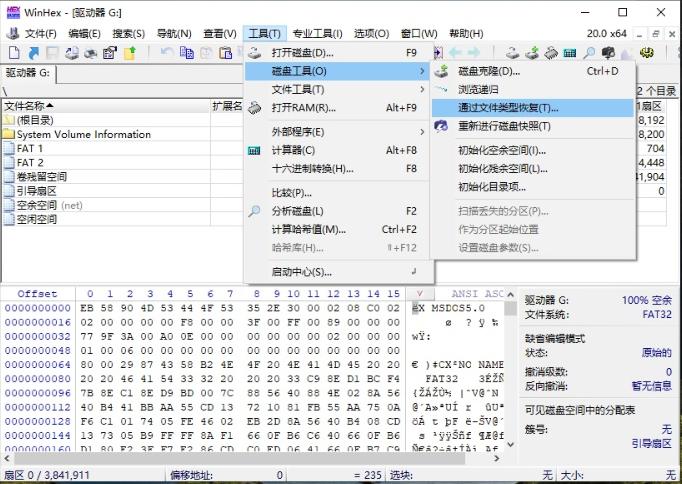Click the go-to-offset arrow toolbar icon
The height and width of the screenshot is (484, 682).
438,53
